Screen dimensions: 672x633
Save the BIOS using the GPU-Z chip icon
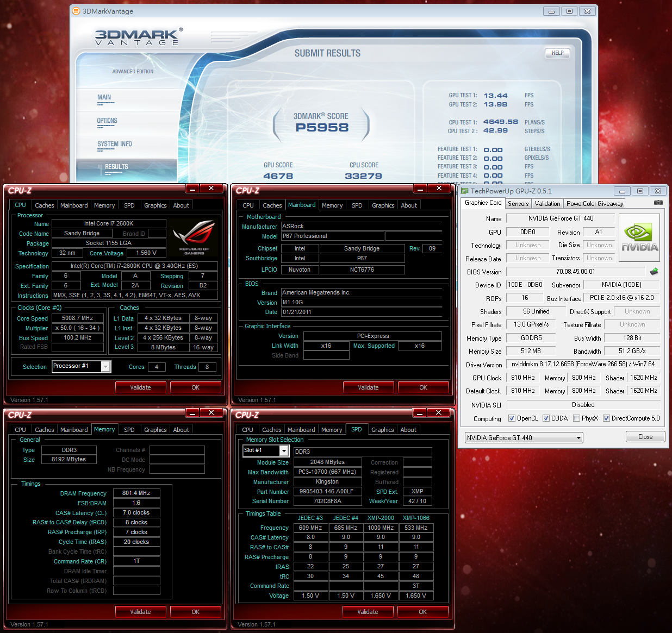pyautogui.click(x=654, y=272)
